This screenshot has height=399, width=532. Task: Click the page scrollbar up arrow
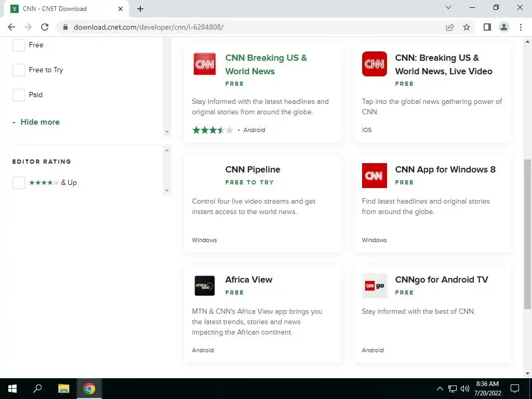pyautogui.click(x=528, y=42)
